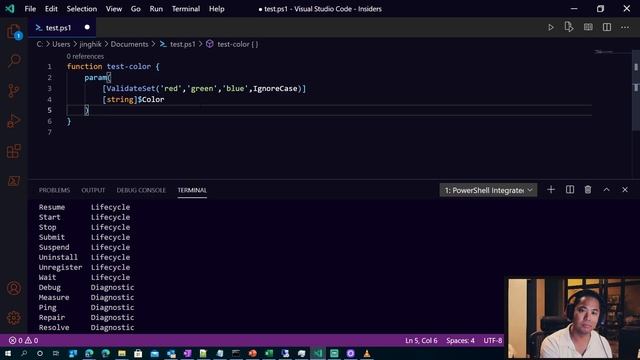The width and height of the screenshot is (640, 360).
Task: Switch to the DEBUG CONSOLE panel tab
Action: [x=141, y=190]
